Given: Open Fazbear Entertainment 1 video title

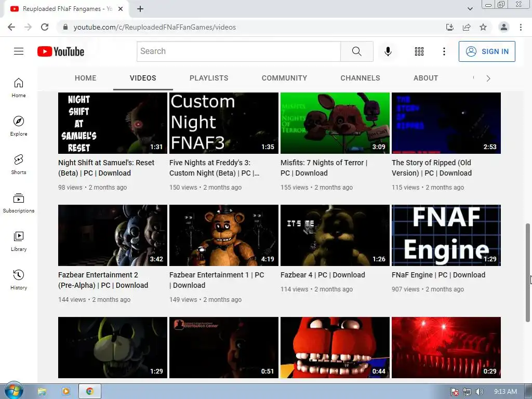Looking at the screenshot, I should point(217,280).
